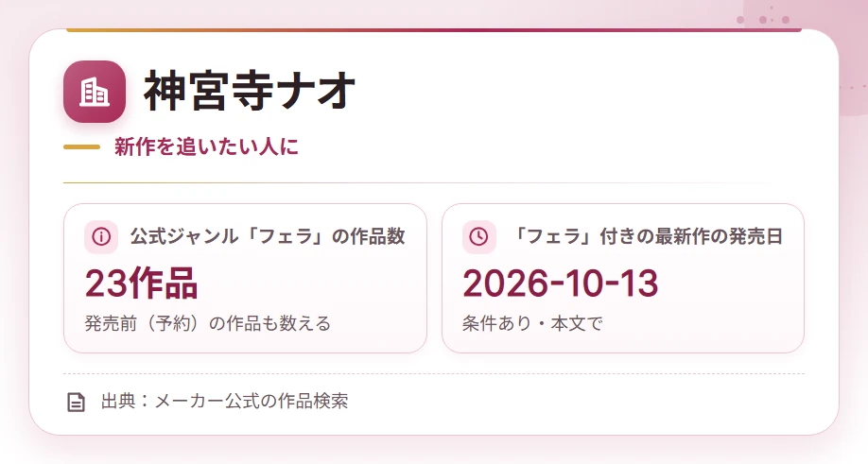Open the 公式ジャンル「フェラ」の作品数 card
Screen dimensions: 868x464
click(245, 278)
